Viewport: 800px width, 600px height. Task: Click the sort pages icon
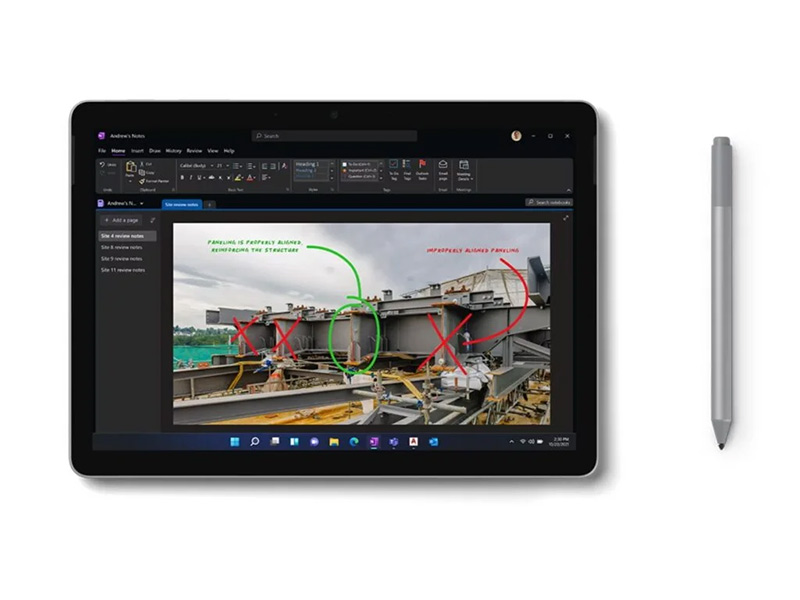[153, 220]
